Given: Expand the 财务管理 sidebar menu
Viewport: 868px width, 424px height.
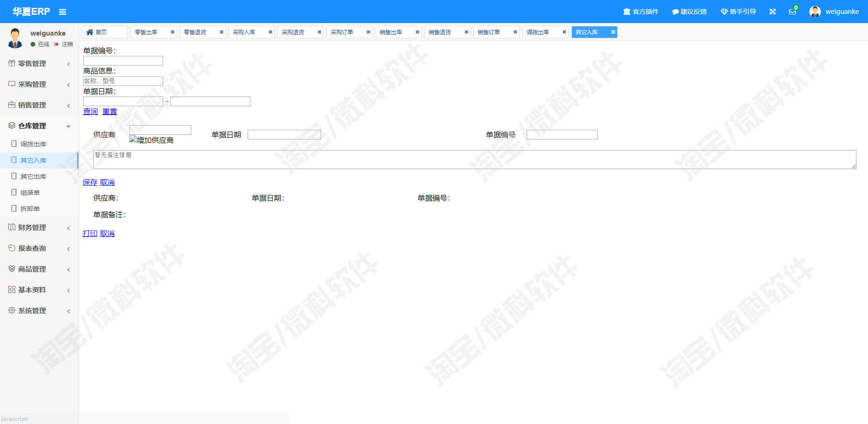Looking at the screenshot, I should 39,227.
